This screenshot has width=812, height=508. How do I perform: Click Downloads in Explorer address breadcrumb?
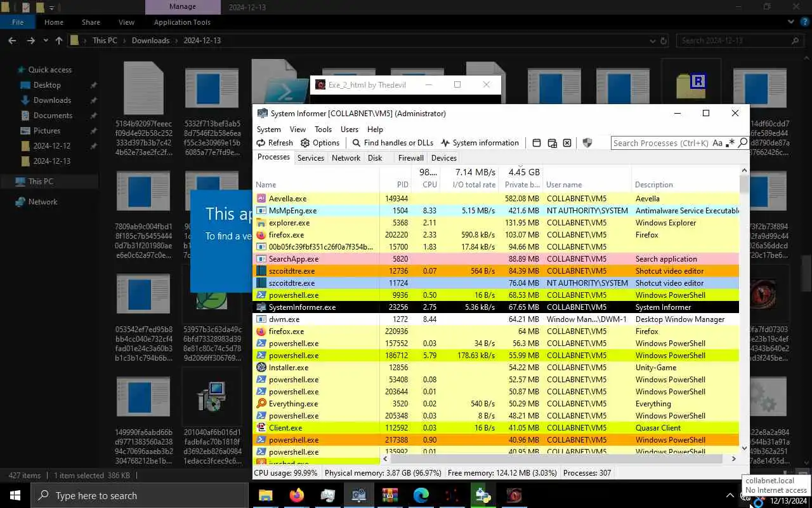[150, 41]
